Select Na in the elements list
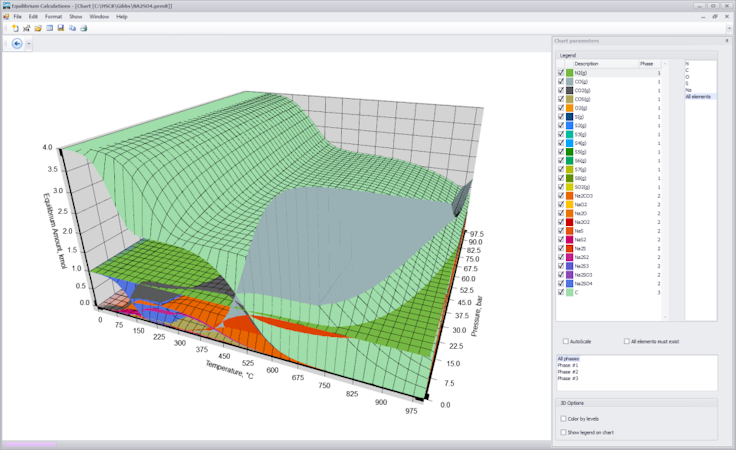Viewport: 736px width, 450px height. (689, 90)
